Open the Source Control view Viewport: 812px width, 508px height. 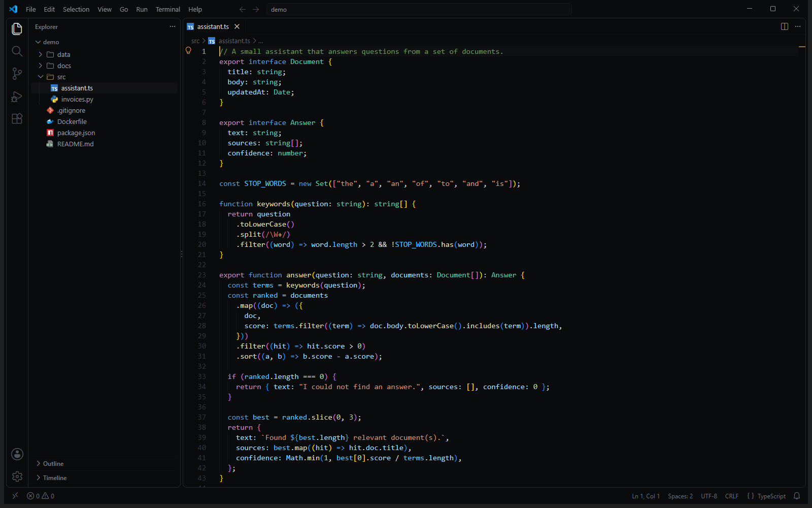pos(17,74)
